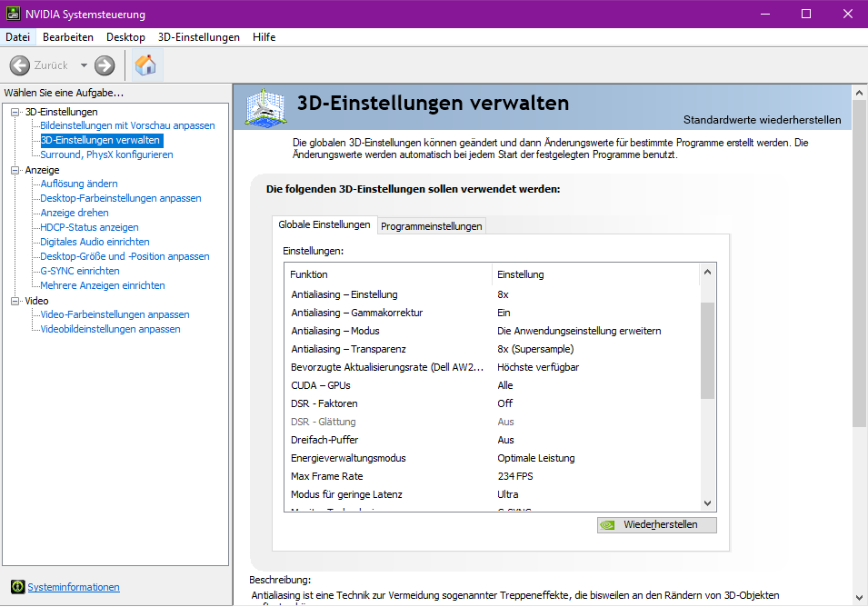
Task: Click the NVIDIA title bar icon
Action: [x=13, y=14]
